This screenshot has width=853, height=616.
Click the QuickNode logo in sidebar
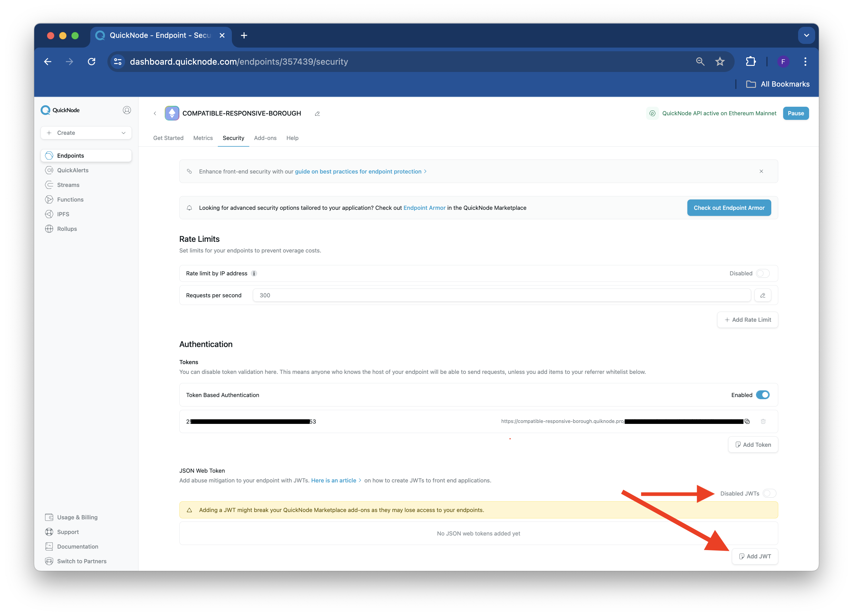pyautogui.click(x=60, y=110)
